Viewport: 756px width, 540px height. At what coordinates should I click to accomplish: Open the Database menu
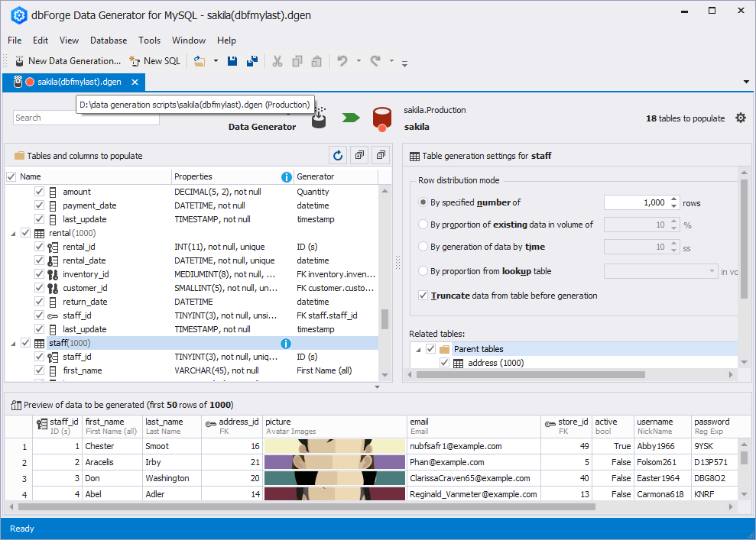pos(109,40)
